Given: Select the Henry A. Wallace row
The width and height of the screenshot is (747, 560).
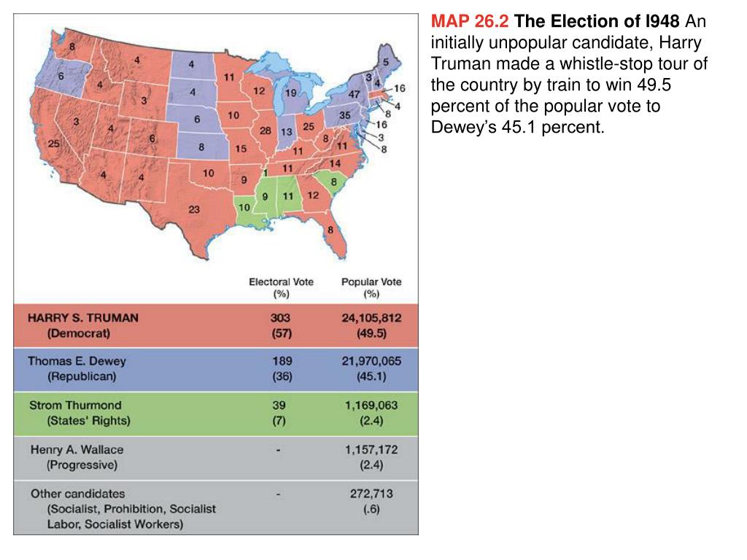Looking at the screenshot, I should point(216,458).
